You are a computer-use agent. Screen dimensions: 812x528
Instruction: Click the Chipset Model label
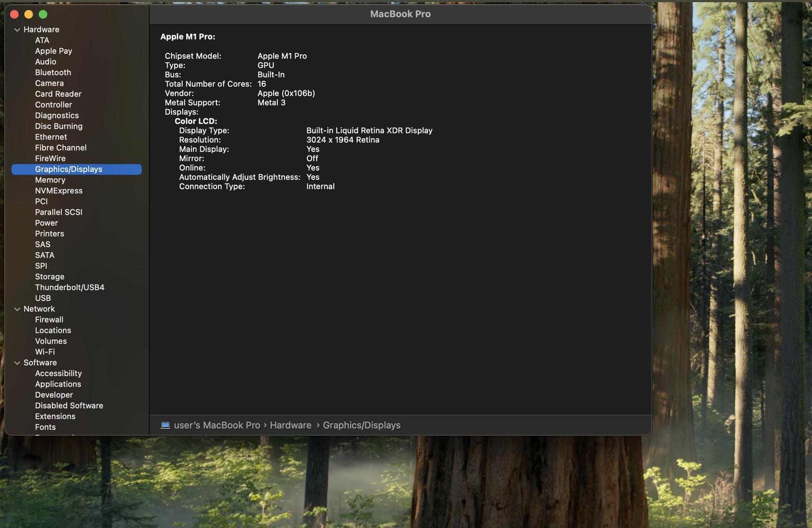[x=192, y=56]
